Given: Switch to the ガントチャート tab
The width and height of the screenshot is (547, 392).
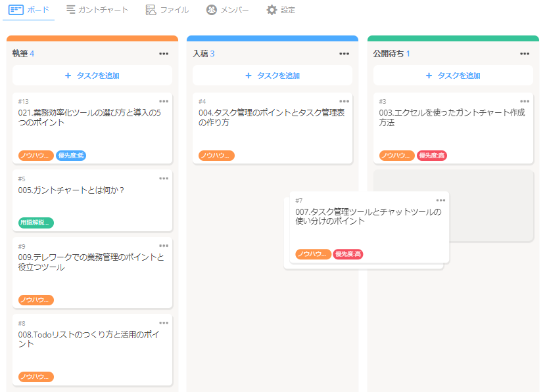Looking at the screenshot, I should (97, 10).
